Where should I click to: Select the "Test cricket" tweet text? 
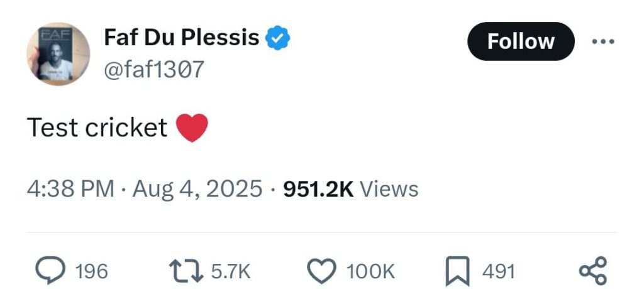tap(97, 128)
